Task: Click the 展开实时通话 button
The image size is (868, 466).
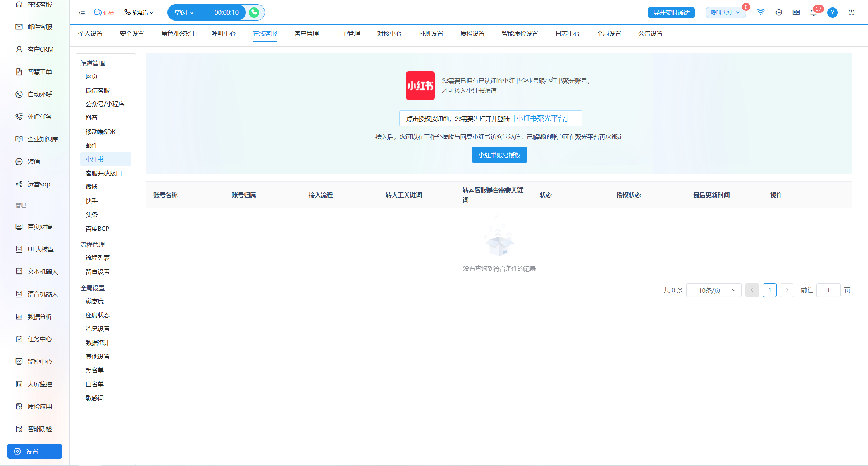Action: pos(671,13)
